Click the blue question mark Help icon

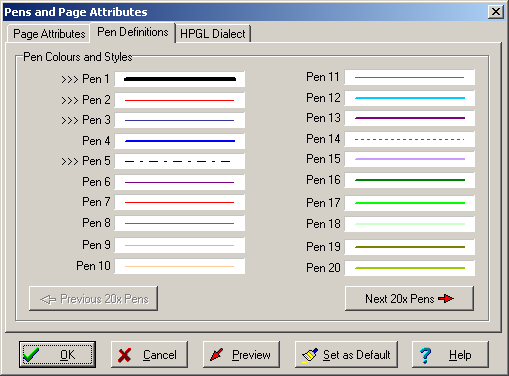425,355
